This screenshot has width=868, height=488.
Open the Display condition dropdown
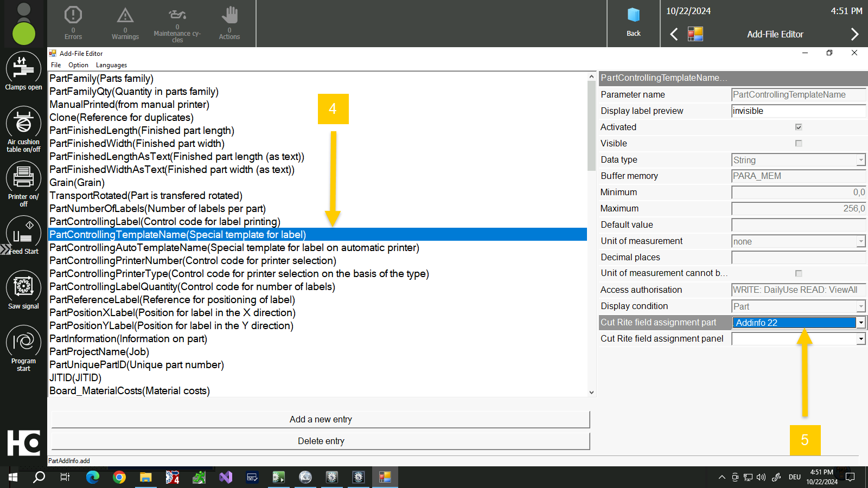tap(861, 306)
